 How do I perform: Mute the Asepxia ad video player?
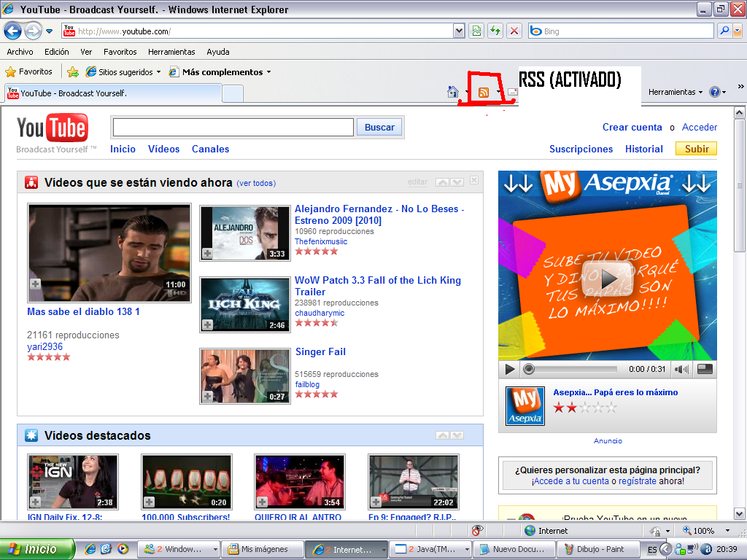681,370
